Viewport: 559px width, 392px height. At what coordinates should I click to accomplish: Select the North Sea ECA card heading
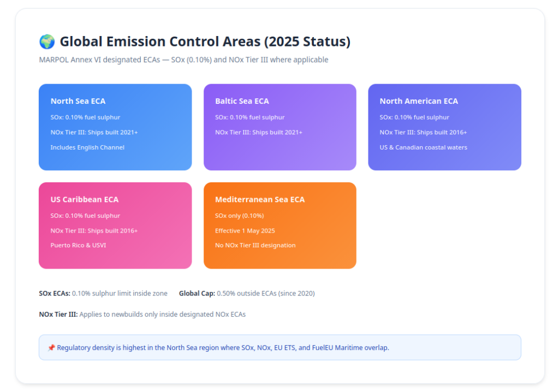pos(78,101)
